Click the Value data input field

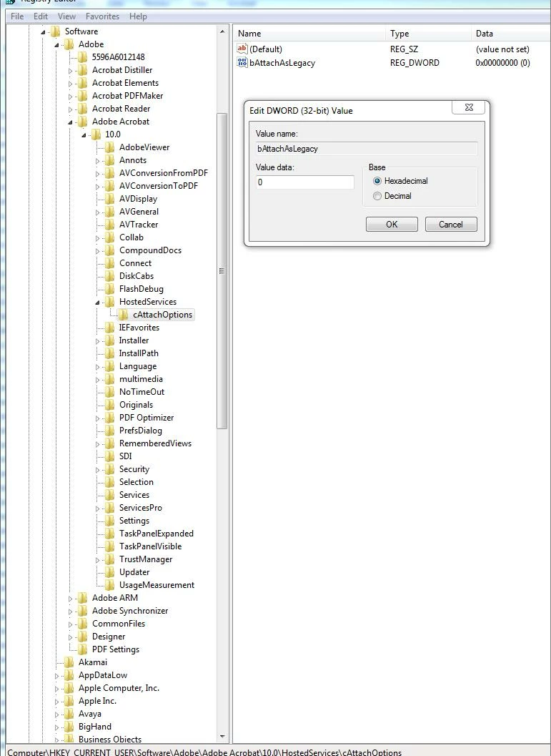tap(305, 182)
